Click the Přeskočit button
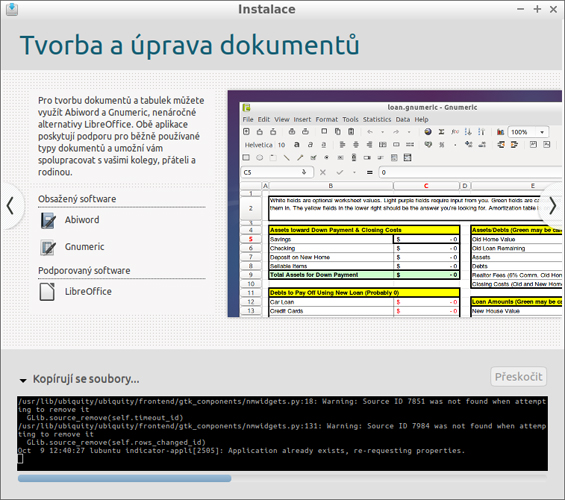The height and width of the screenshot is (500, 565). point(518,377)
